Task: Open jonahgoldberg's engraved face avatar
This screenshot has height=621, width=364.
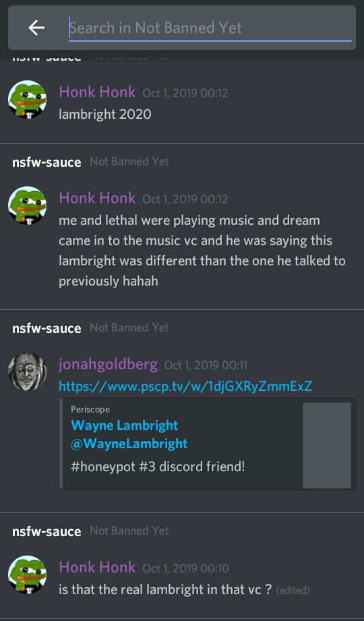Action: tap(27, 371)
